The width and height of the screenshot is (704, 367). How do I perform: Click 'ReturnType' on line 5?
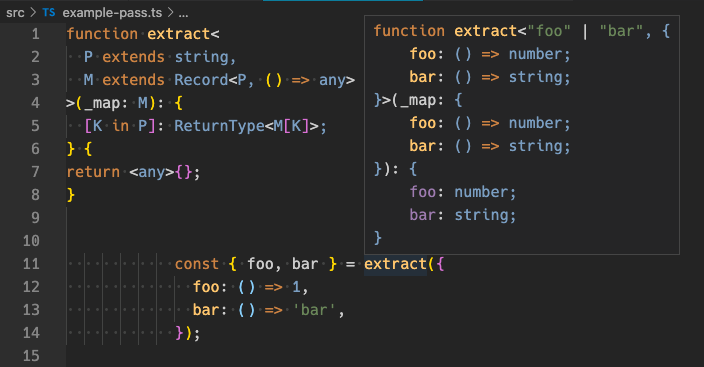tap(219, 126)
